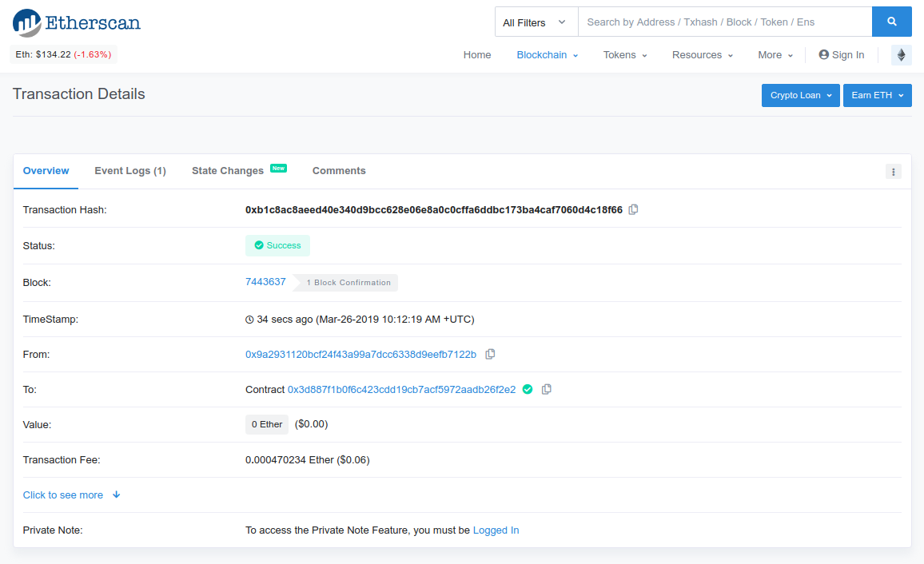Click the blue search magnifier button

(x=891, y=22)
